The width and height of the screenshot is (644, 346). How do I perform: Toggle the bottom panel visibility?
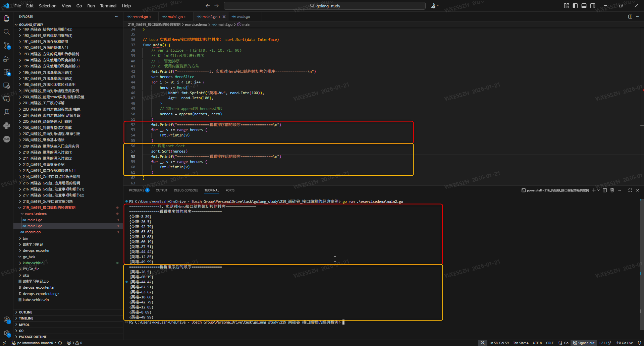[x=584, y=6]
